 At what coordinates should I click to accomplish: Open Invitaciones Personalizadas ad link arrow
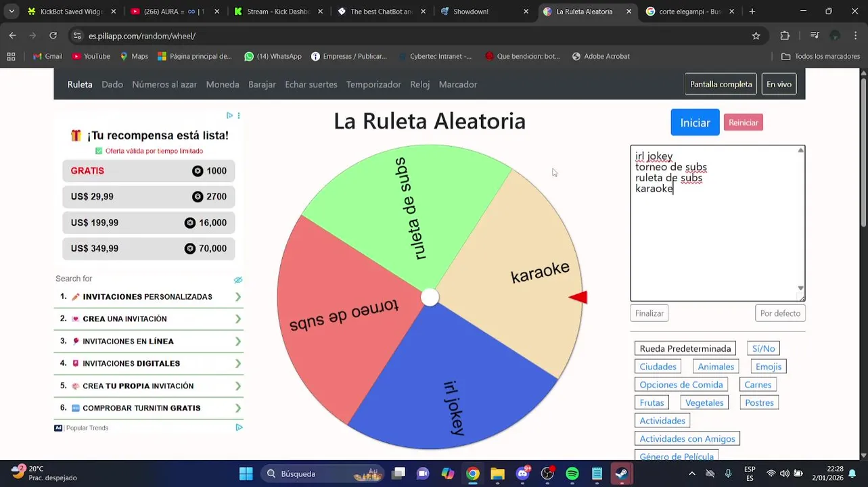(238, 297)
